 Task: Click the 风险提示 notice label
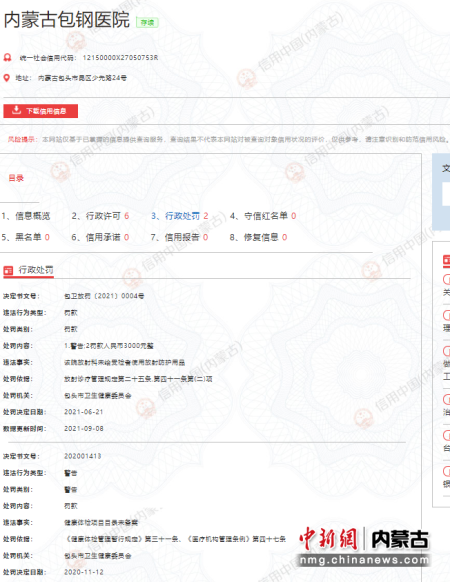tap(22, 139)
